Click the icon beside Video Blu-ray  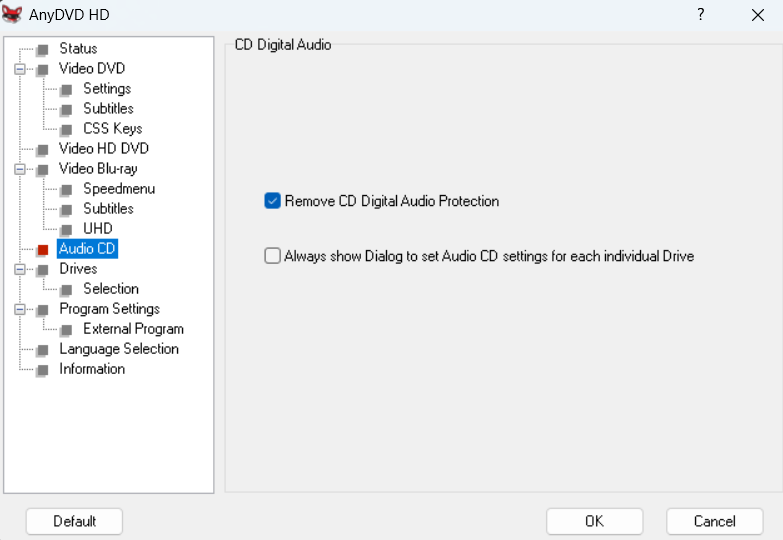43,170
